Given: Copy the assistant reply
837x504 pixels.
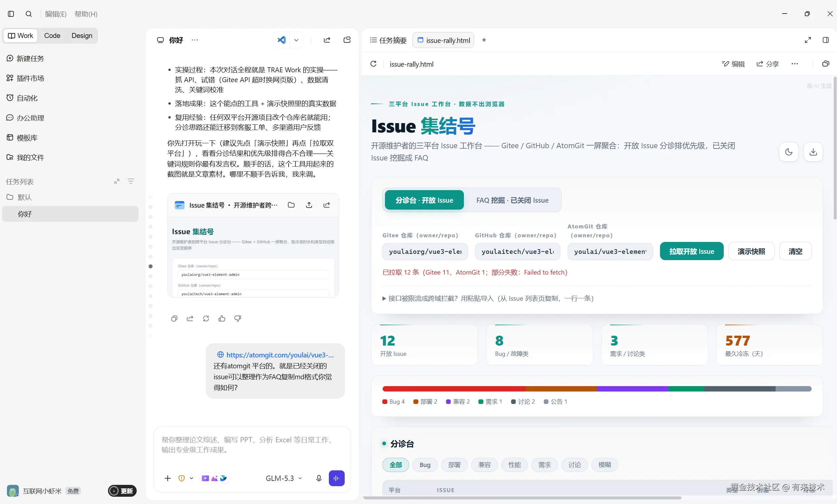Looking at the screenshot, I should [x=174, y=319].
